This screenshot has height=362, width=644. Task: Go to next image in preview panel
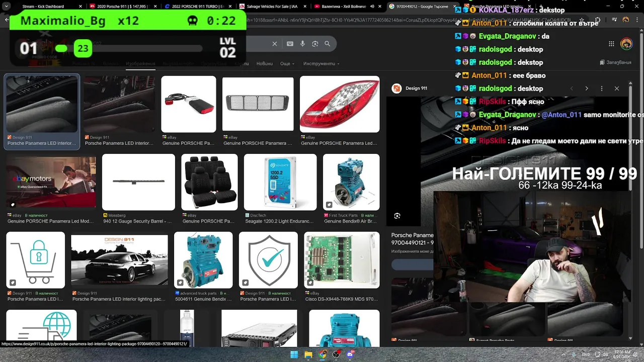coord(587,88)
